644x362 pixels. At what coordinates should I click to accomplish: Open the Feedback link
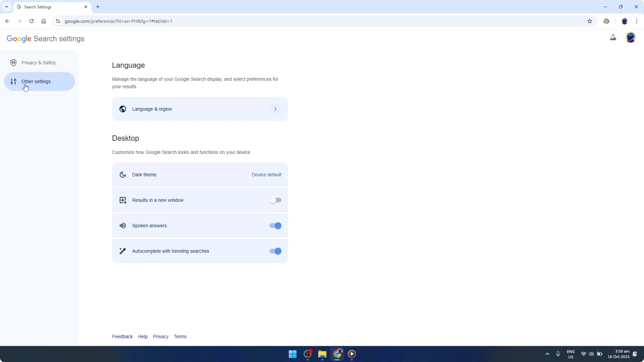point(122,336)
